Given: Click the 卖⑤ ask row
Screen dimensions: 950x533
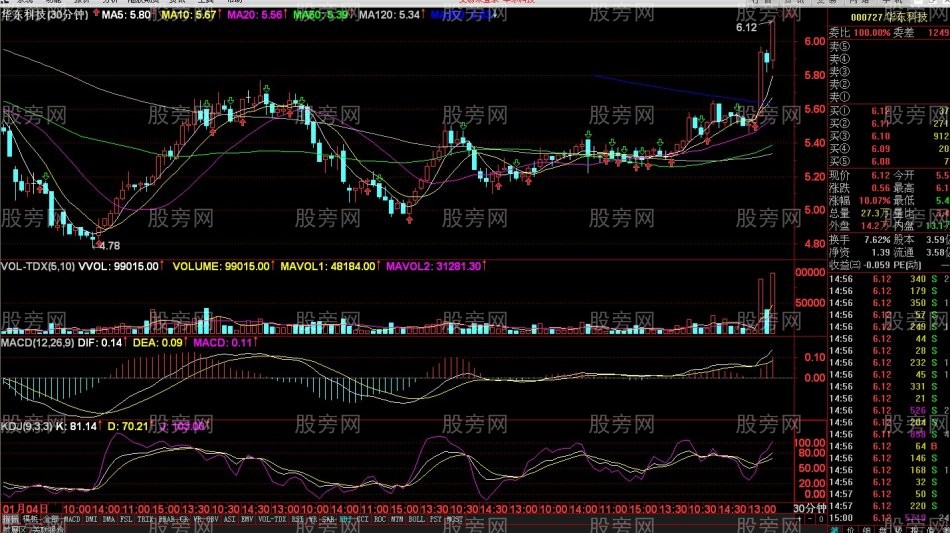Looking at the screenshot, I should (888, 47).
